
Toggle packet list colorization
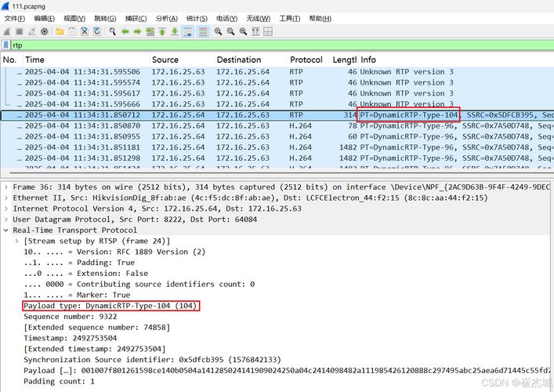[203, 32]
